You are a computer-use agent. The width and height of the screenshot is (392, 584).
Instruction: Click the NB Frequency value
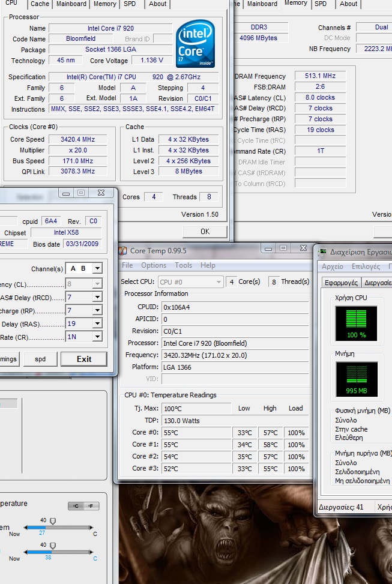374,49
